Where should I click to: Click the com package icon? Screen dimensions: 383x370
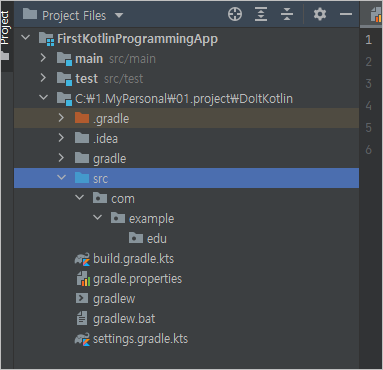click(100, 198)
